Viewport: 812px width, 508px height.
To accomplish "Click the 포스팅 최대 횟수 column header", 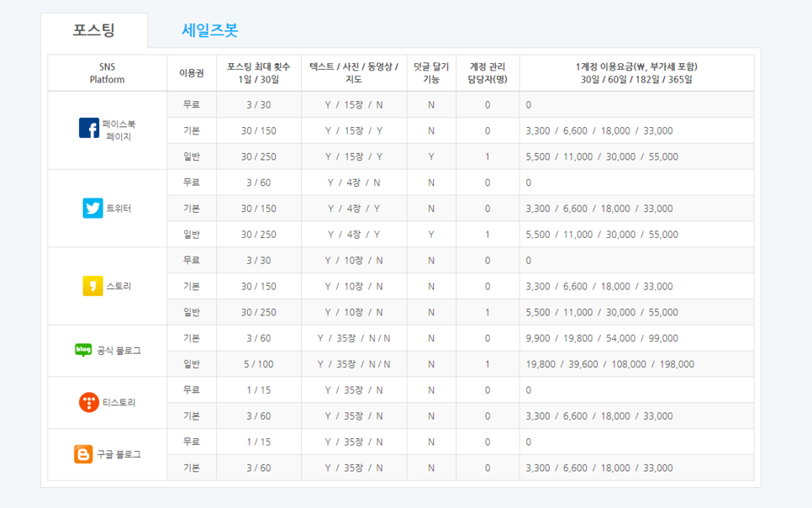I will pyautogui.click(x=258, y=73).
